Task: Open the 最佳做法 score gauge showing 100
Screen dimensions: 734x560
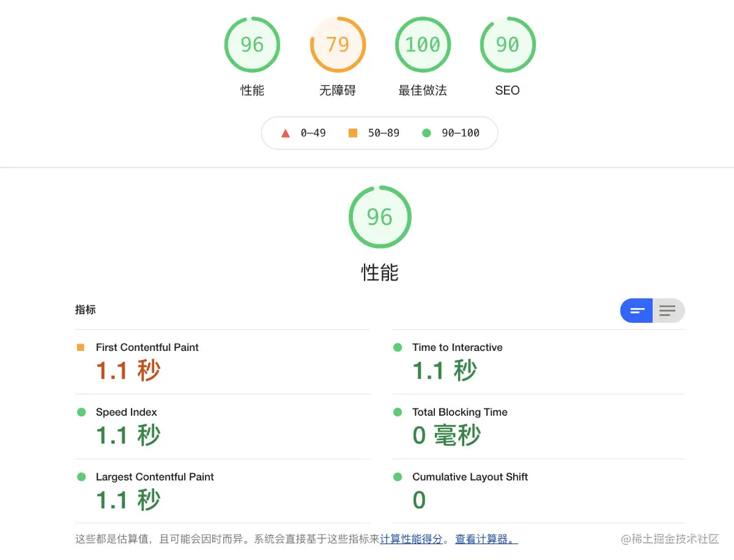Action: (423, 45)
